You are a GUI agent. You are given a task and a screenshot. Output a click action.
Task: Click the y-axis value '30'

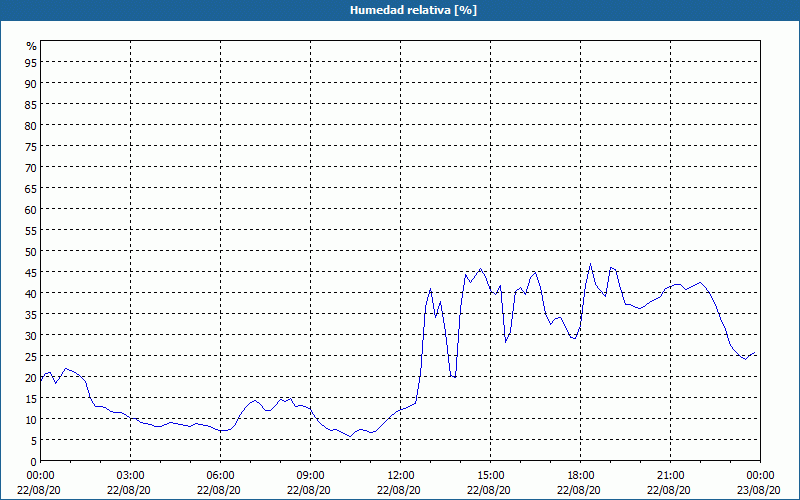31,336
